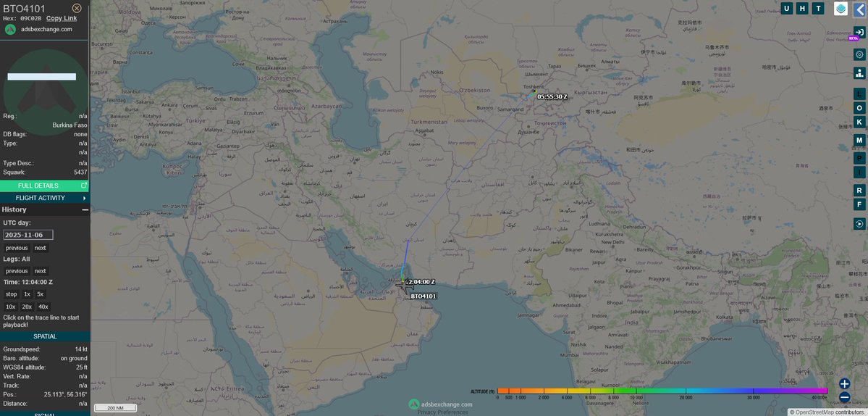The image size is (868, 416).
Task: Stop the history playback
Action: pos(11,294)
